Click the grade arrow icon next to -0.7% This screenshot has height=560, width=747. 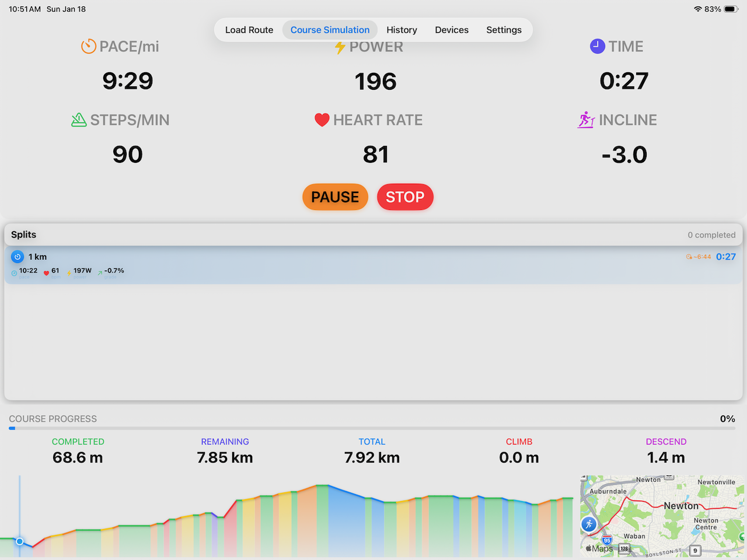[x=100, y=271]
